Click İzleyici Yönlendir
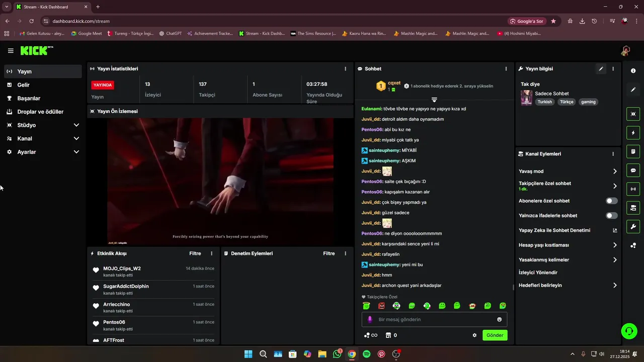Screen dimensions: 644x362 [x=538, y=273]
